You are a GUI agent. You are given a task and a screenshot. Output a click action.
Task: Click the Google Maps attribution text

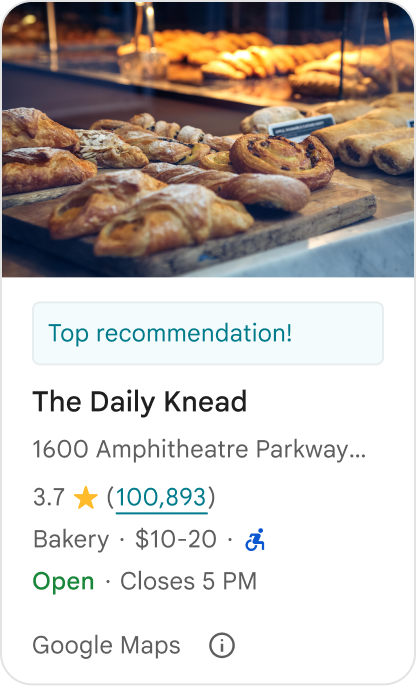106,646
